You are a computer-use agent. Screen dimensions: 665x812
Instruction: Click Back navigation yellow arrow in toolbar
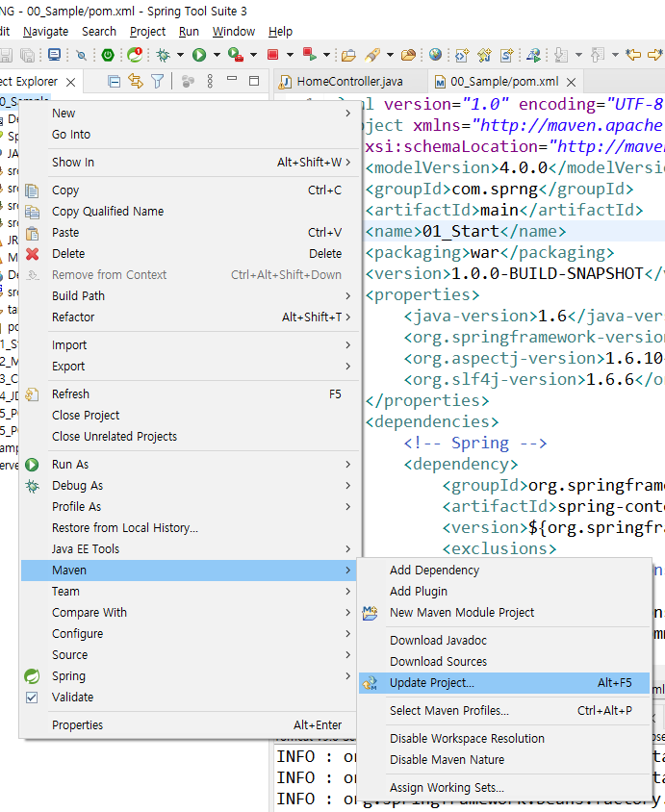[x=633, y=55]
